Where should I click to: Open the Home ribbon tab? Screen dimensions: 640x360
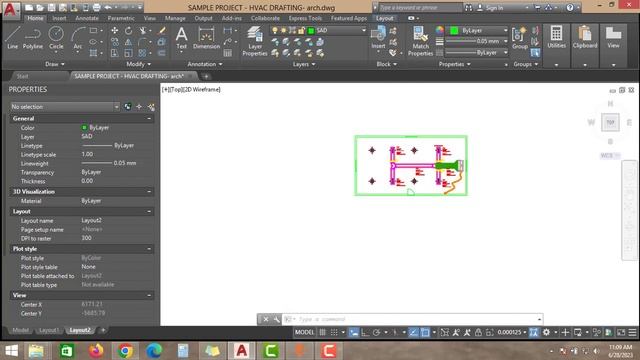pos(35,18)
